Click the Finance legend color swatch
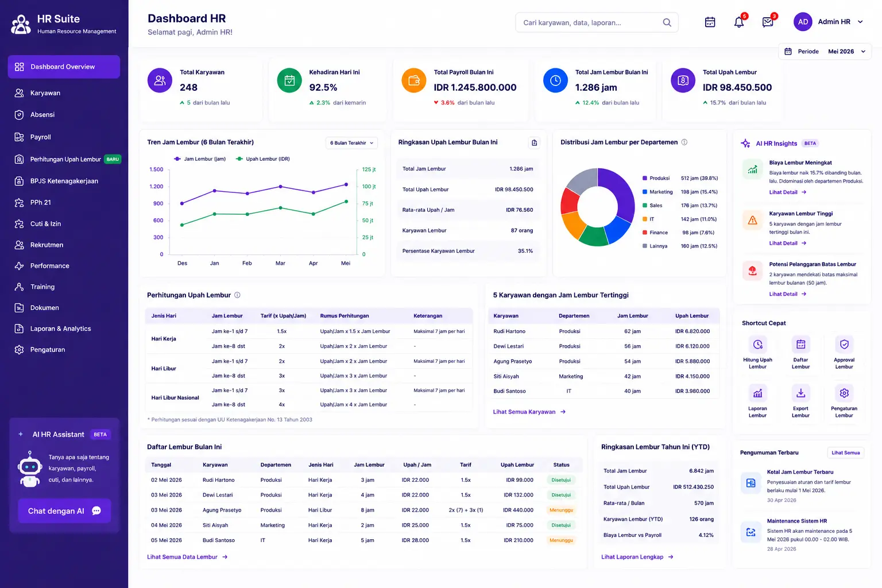 pyautogui.click(x=645, y=233)
